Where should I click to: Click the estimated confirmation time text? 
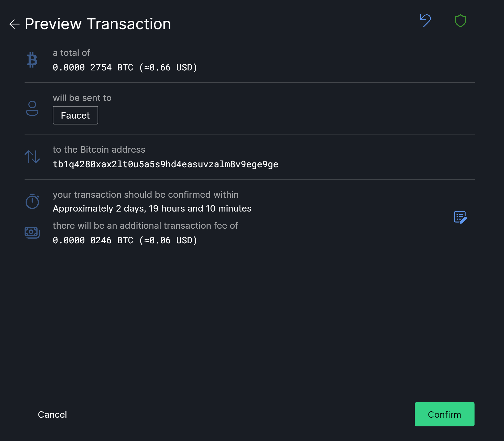152,208
